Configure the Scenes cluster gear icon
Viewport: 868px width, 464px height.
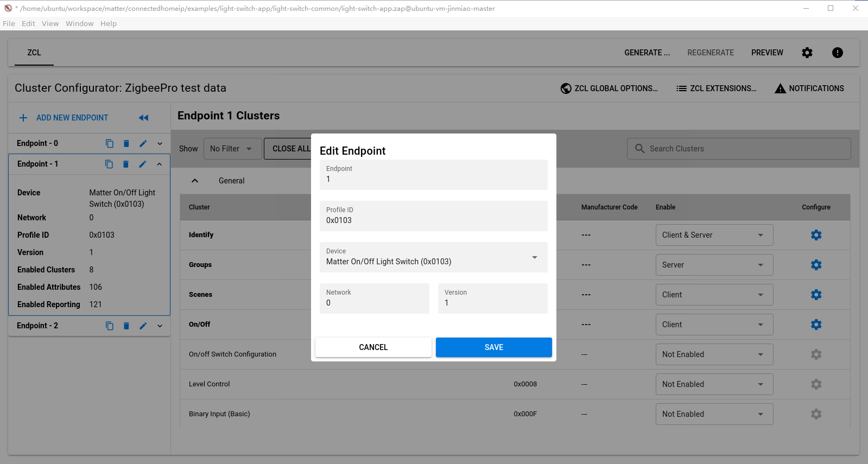click(x=816, y=295)
